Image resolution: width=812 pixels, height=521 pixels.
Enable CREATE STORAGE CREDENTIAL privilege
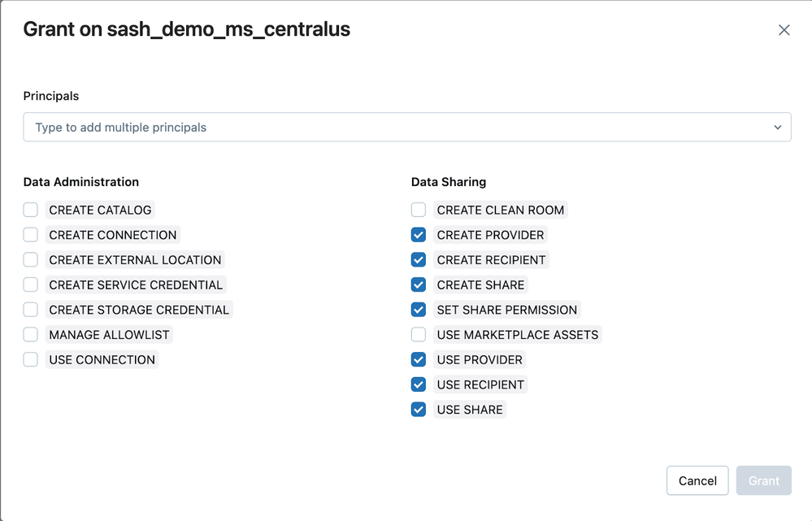point(31,310)
